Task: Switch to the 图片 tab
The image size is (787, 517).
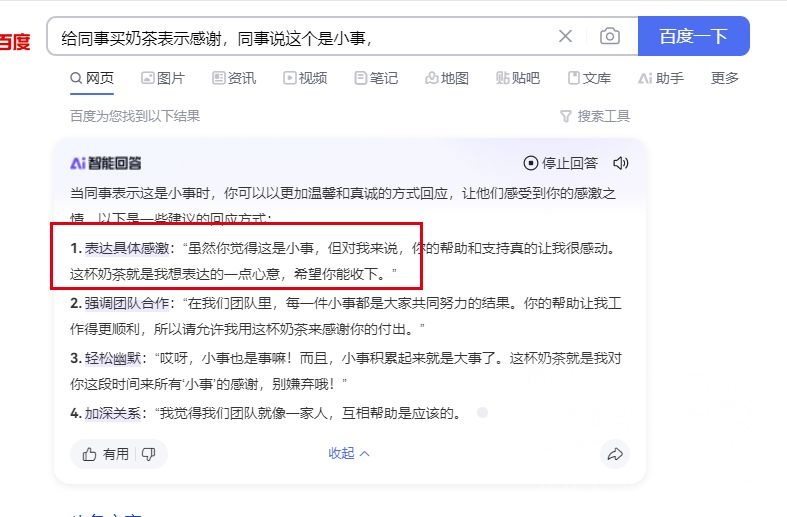Action: point(163,78)
